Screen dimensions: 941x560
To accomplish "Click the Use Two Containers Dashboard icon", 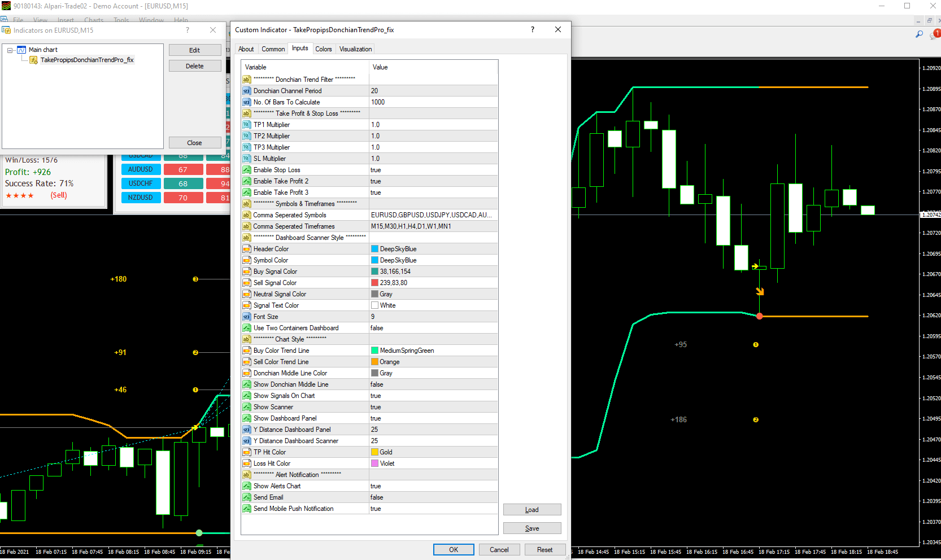I will [x=246, y=328].
